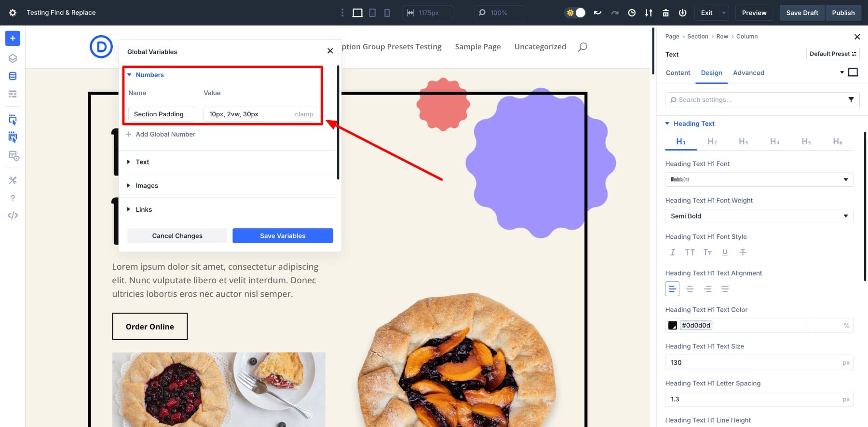Close the Global Variables dialog
This screenshot has width=868, height=427.
330,51
